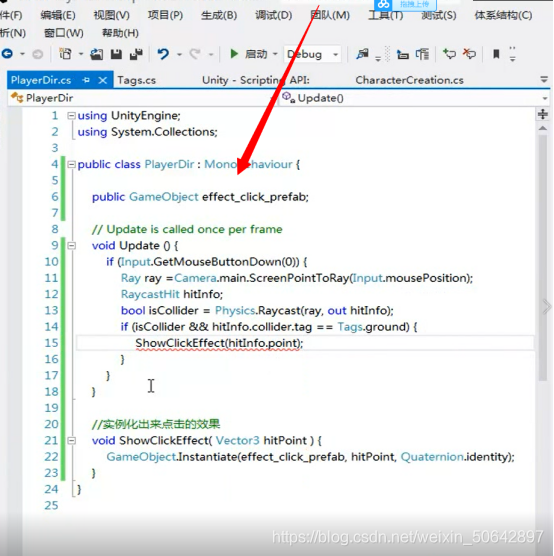Switch to the Unity - Scripting API tab
The height and width of the screenshot is (556, 554).
256,80
